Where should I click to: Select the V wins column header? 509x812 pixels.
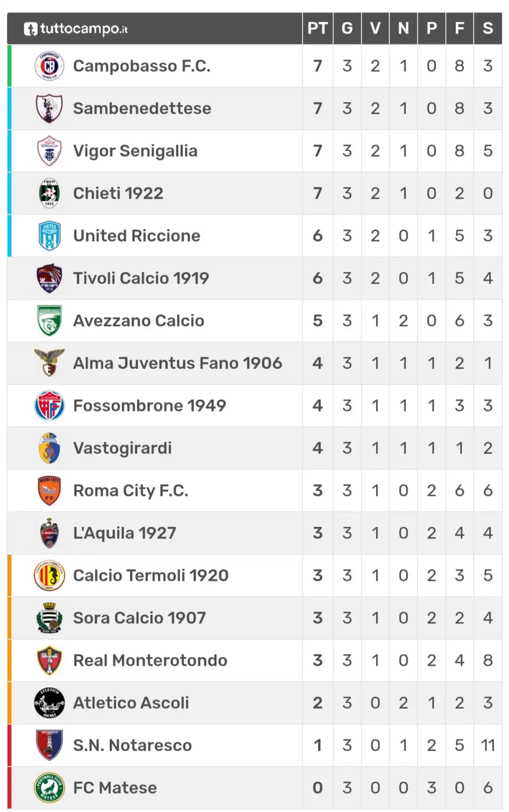click(x=375, y=28)
